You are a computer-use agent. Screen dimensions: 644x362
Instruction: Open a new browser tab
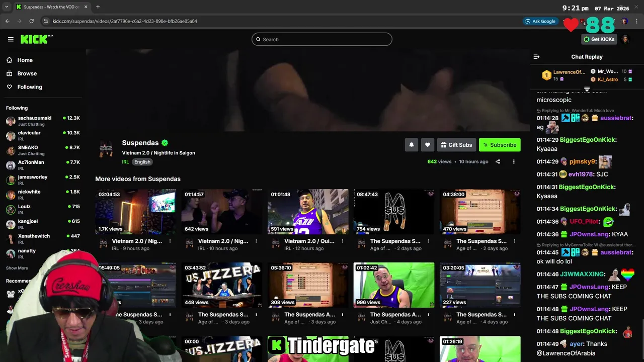click(98, 7)
